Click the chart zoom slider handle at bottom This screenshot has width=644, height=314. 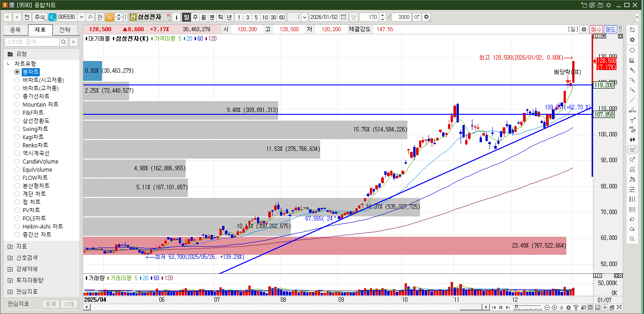(516, 307)
